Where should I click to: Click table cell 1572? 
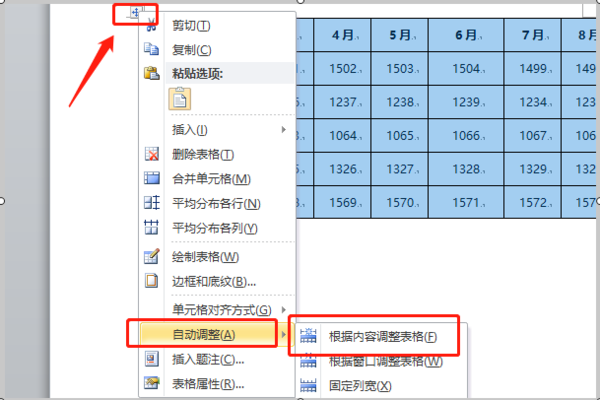(533, 202)
